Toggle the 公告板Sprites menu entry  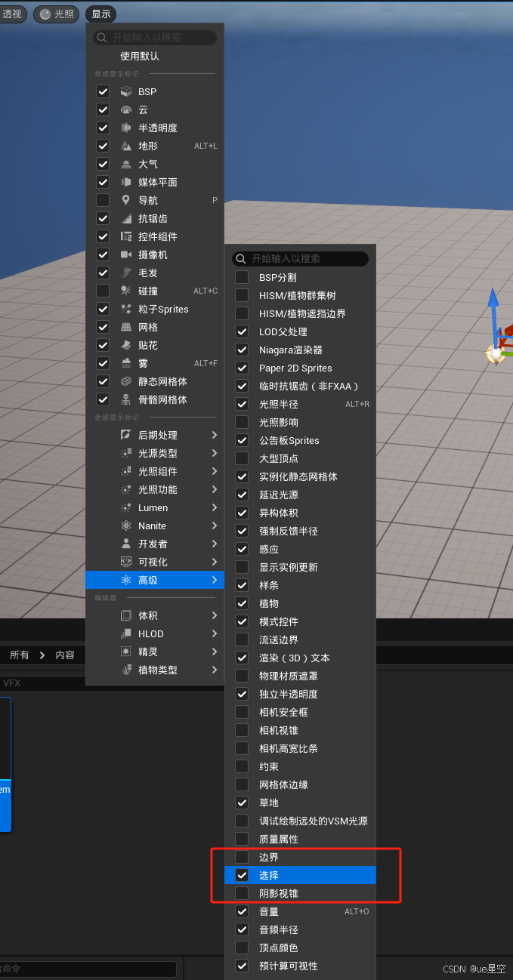(x=300, y=440)
